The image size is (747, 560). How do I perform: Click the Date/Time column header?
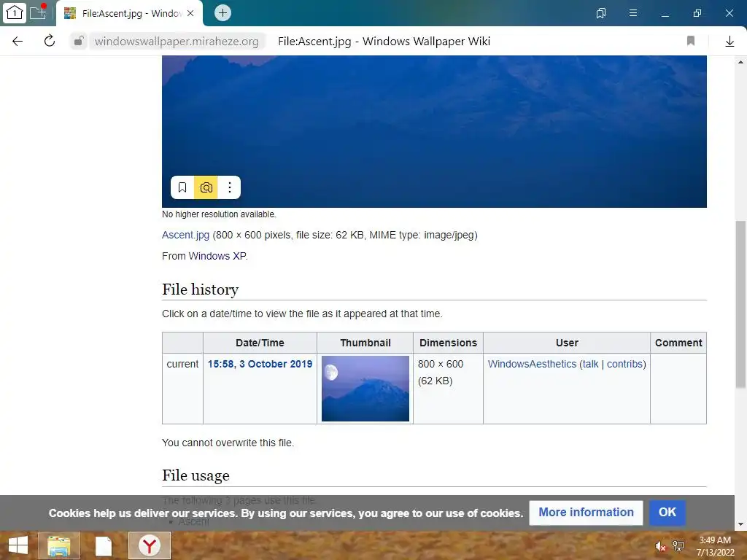point(260,343)
